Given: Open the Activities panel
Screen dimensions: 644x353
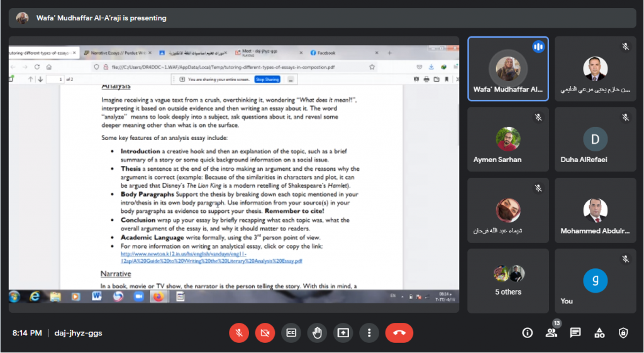Looking at the screenshot, I should pos(599,333).
